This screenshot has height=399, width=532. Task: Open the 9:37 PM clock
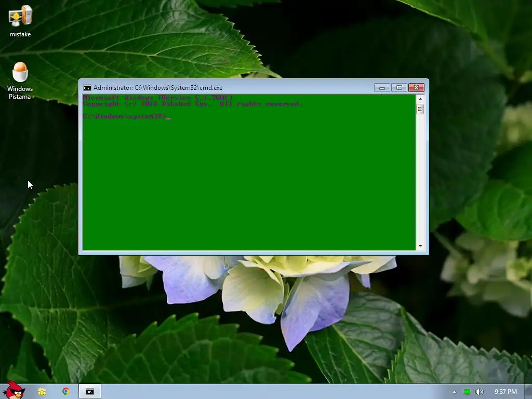(506, 392)
